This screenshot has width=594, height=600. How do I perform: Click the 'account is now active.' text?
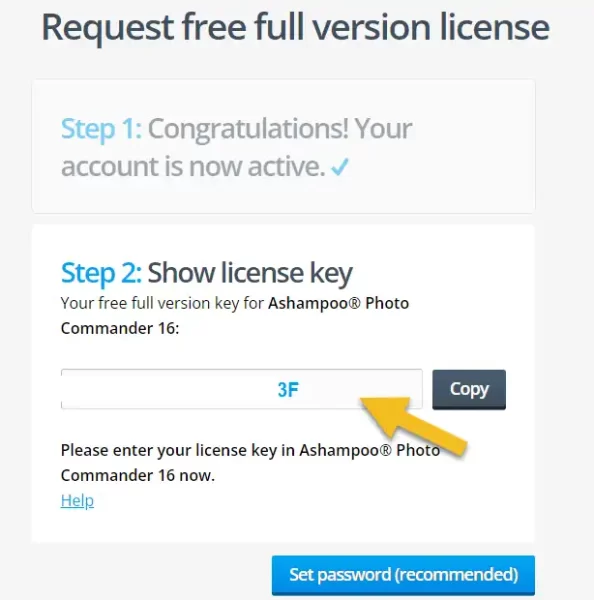click(193, 166)
